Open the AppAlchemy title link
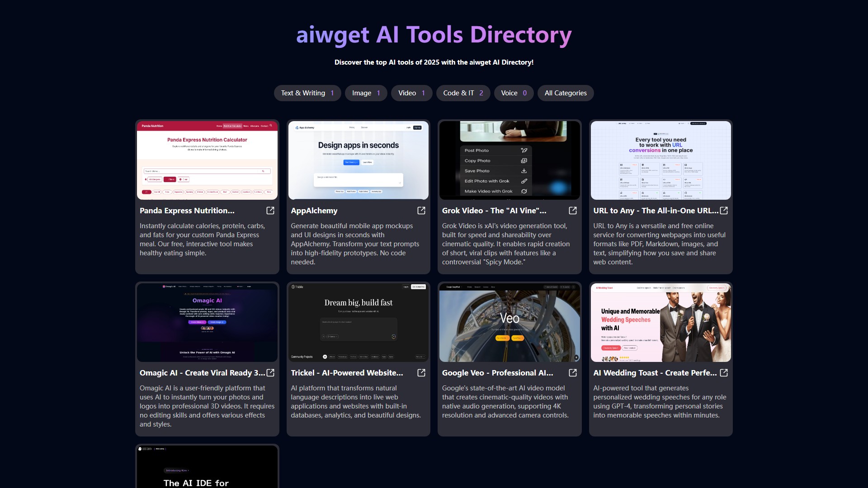This screenshot has width=868, height=488. 314,211
